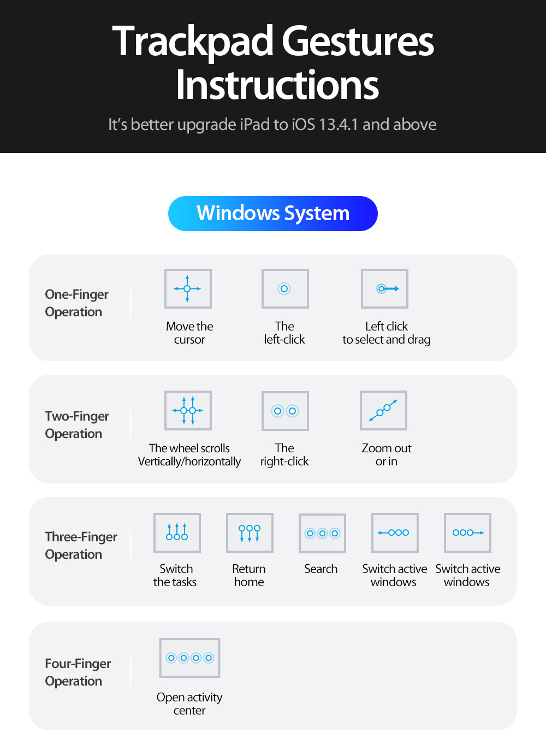
Task: Select the one-finger left-click icon
Action: [285, 288]
